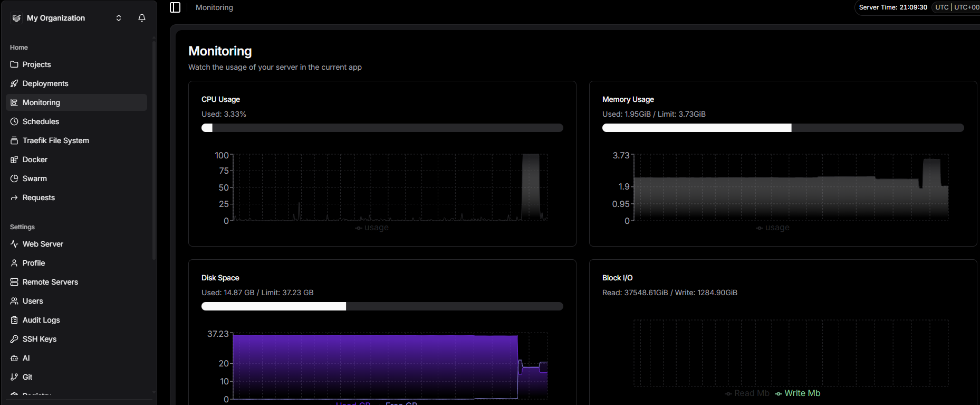Click the Disk Space progress bar

[382, 306]
